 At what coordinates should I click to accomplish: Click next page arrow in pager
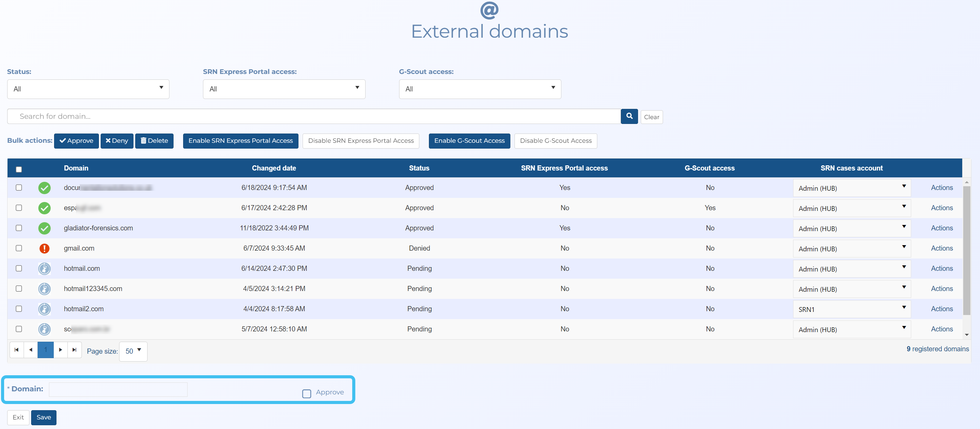[x=61, y=350]
